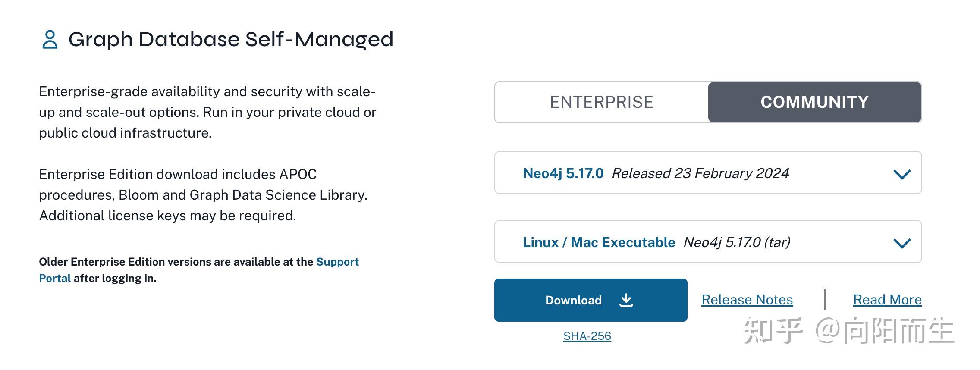Select the COMMUNITY edition tab
980x370 pixels.
click(814, 102)
